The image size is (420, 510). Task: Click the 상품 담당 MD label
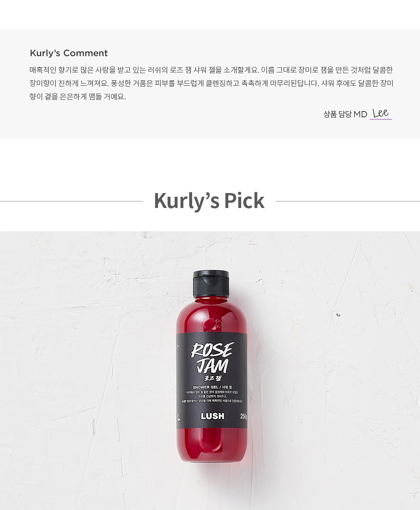pyautogui.click(x=345, y=114)
